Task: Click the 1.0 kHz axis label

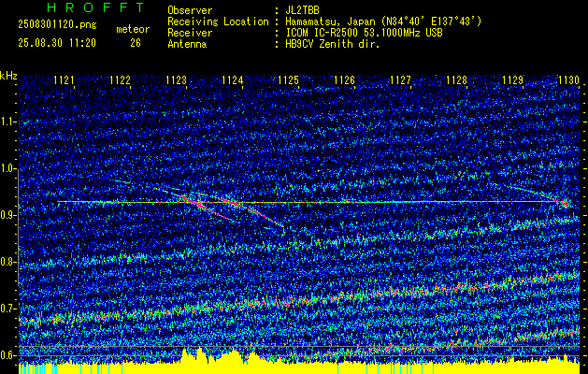Action: pyautogui.click(x=8, y=168)
